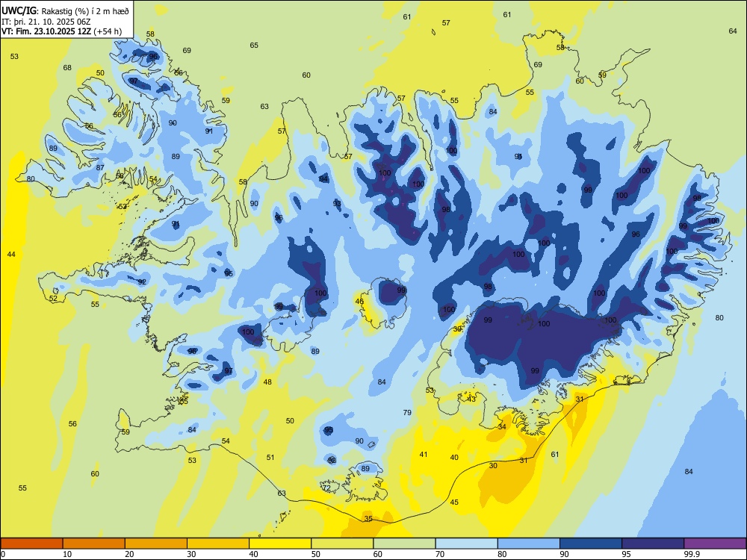
Task: Click the humidity value '64' on the map
Action: pos(733,31)
